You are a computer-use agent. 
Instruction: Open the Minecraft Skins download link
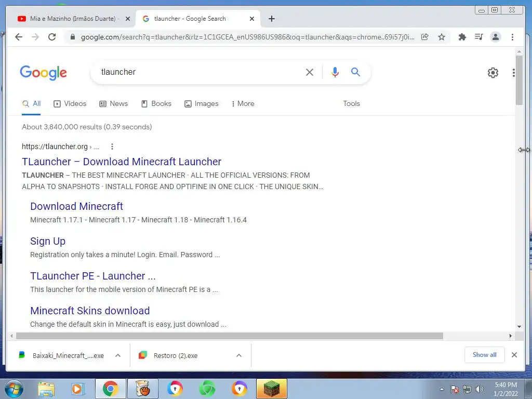(90, 311)
